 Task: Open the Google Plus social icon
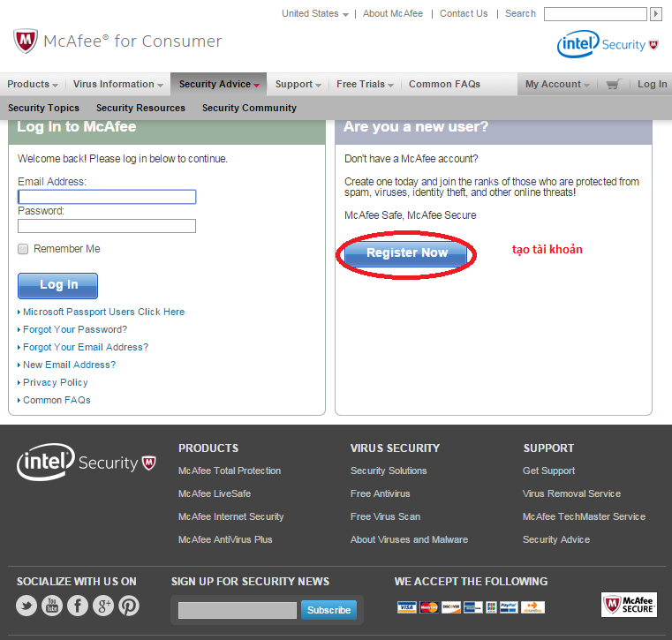(103, 606)
